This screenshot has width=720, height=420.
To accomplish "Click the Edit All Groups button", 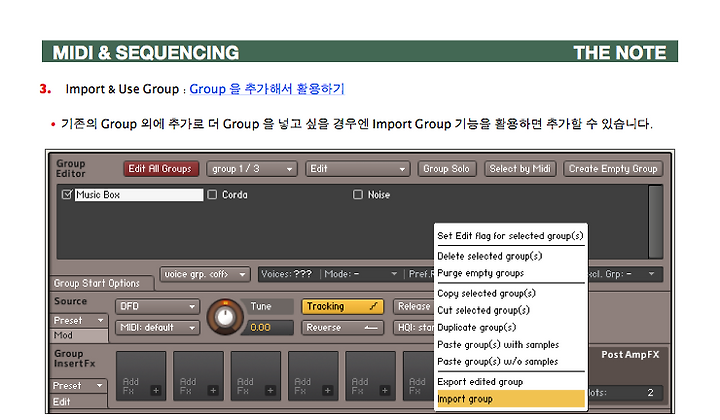I will [x=161, y=169].
